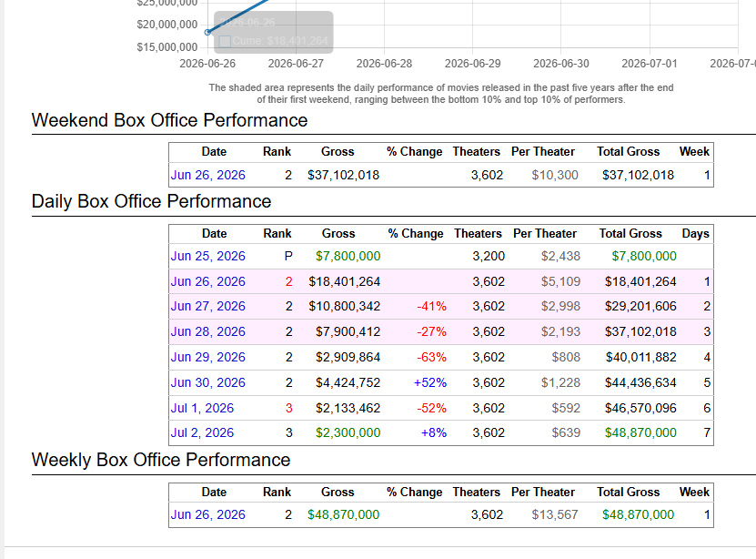Select the $2,133,462 gross value
The image size is (756, 559).
pos(348,409)
